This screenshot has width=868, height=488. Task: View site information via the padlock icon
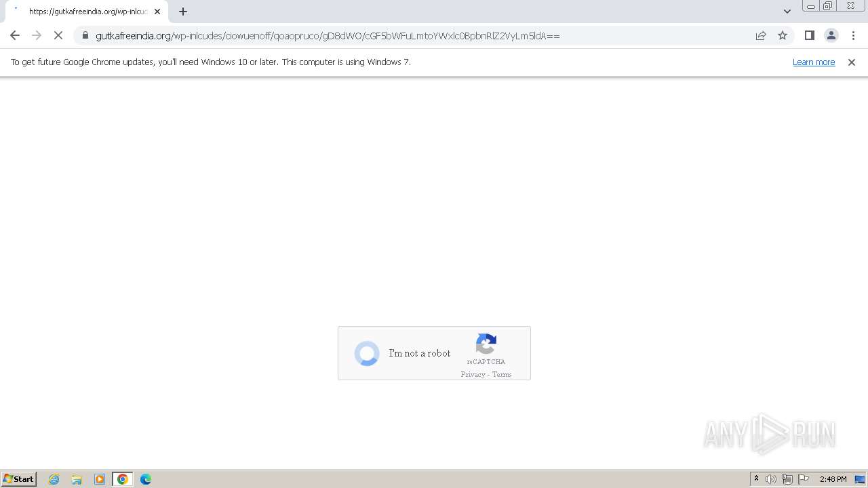85,35
